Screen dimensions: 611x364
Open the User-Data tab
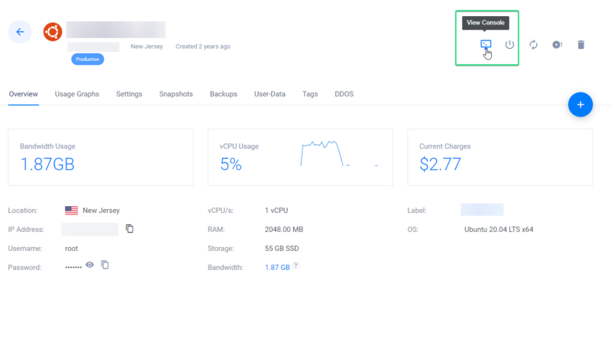(270, 94)
